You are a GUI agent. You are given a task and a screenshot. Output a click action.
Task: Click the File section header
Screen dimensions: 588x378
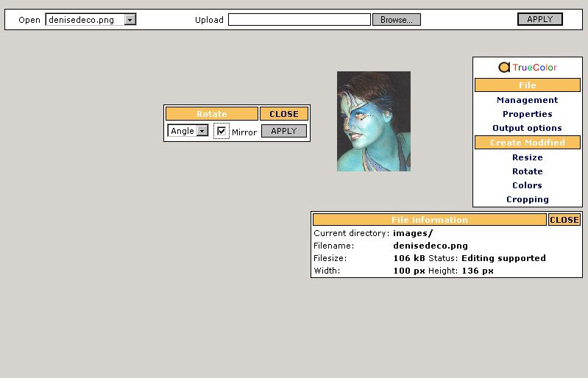pos(527,85)
